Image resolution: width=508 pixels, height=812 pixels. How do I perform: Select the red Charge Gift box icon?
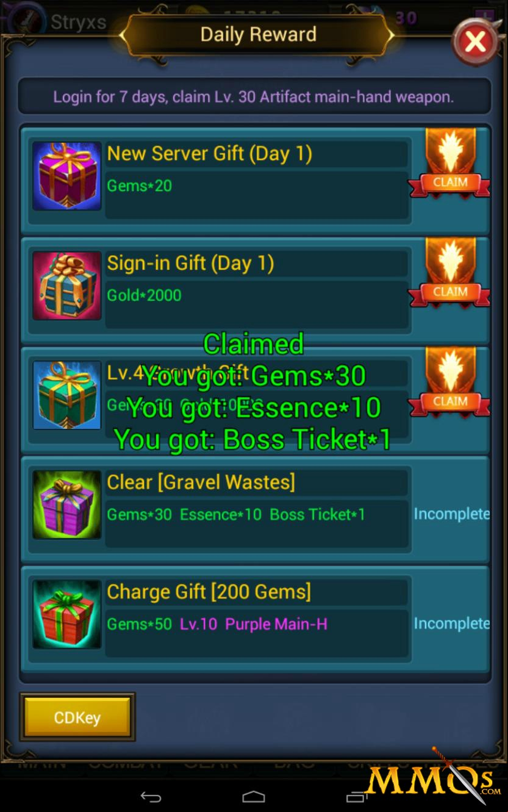67,614
